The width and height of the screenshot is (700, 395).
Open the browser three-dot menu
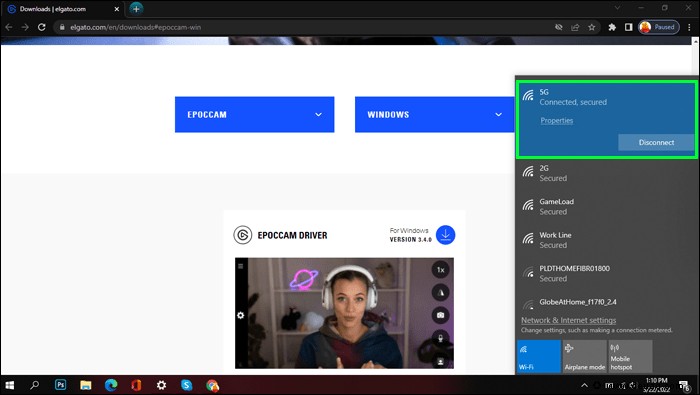point(689,27)
